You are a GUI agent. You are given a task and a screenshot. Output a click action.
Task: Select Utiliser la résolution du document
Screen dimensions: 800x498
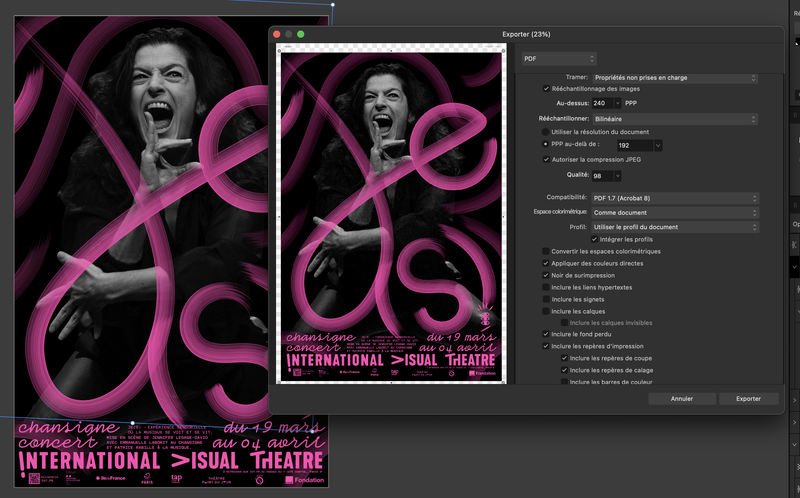[x=546, y=132]
